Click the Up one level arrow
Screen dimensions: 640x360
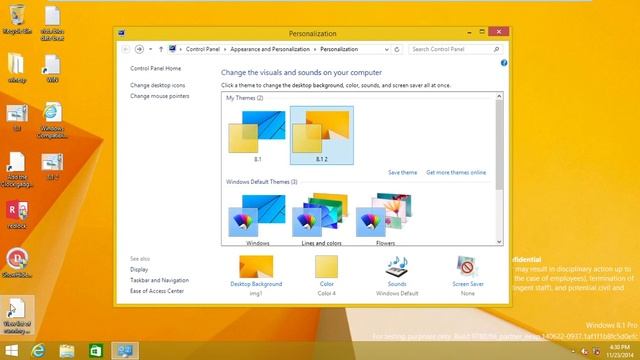pyautogui.click(x=161, y=49)
